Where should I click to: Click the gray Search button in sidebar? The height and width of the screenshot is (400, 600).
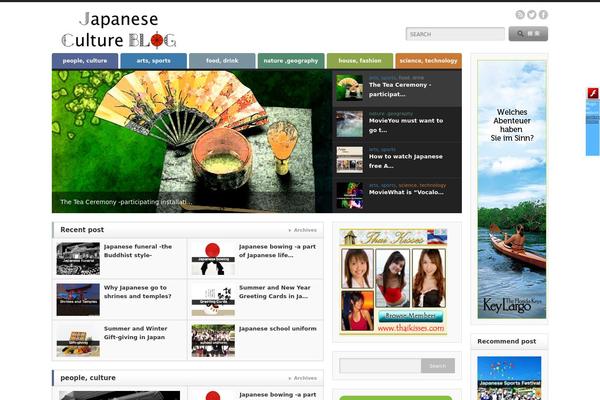438,366
